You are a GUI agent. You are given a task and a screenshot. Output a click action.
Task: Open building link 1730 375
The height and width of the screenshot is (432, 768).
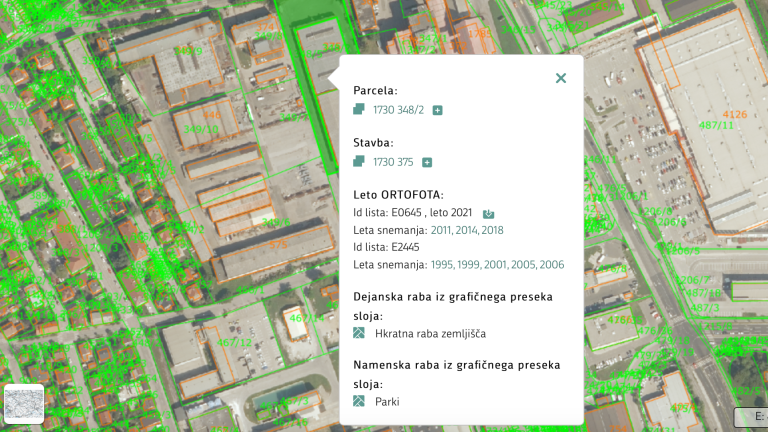point(394,162)
